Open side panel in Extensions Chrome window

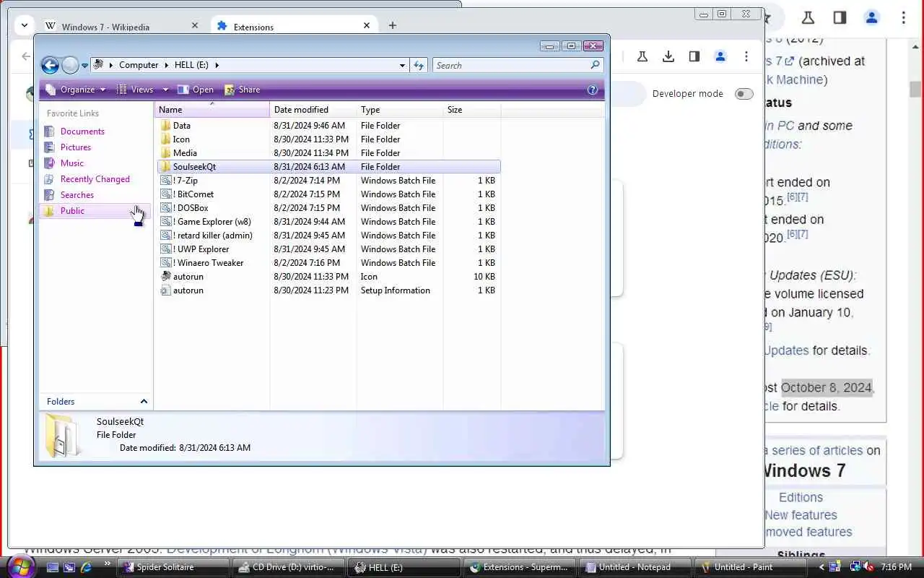tap(694, 56)
